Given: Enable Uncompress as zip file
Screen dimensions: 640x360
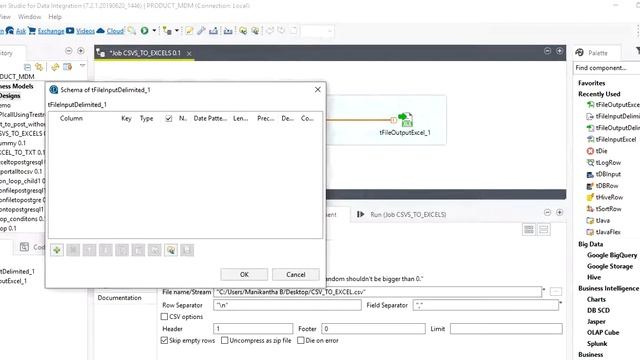Looking at the screenshot, I should click(224, 340).
